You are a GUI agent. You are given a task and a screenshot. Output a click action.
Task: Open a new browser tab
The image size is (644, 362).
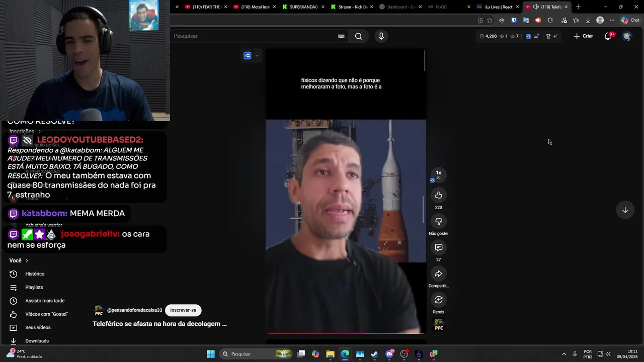tap(578, 7)
